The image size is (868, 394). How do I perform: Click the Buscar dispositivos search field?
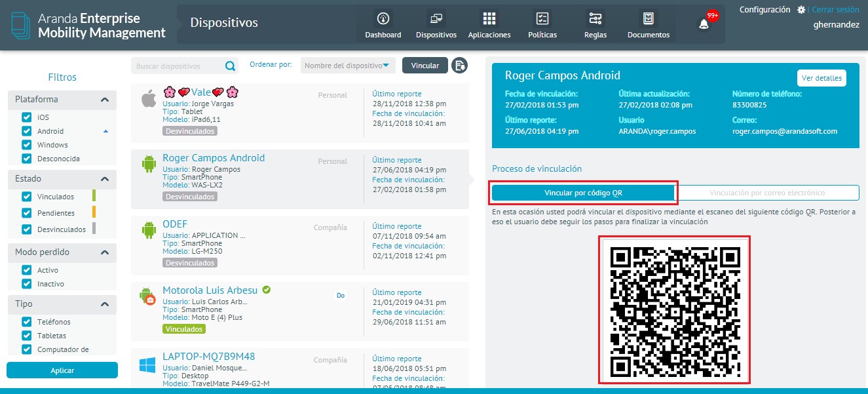[177, 66]
